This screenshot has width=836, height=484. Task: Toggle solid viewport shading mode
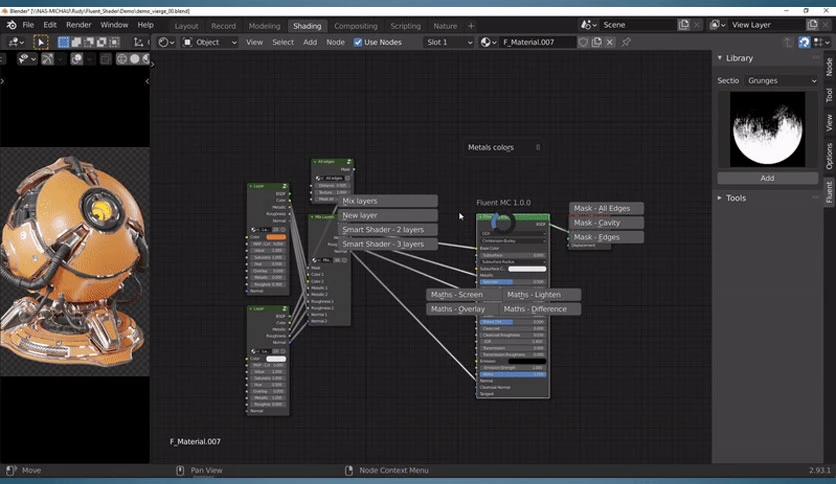pyautogui.click(x=134, y=59)
